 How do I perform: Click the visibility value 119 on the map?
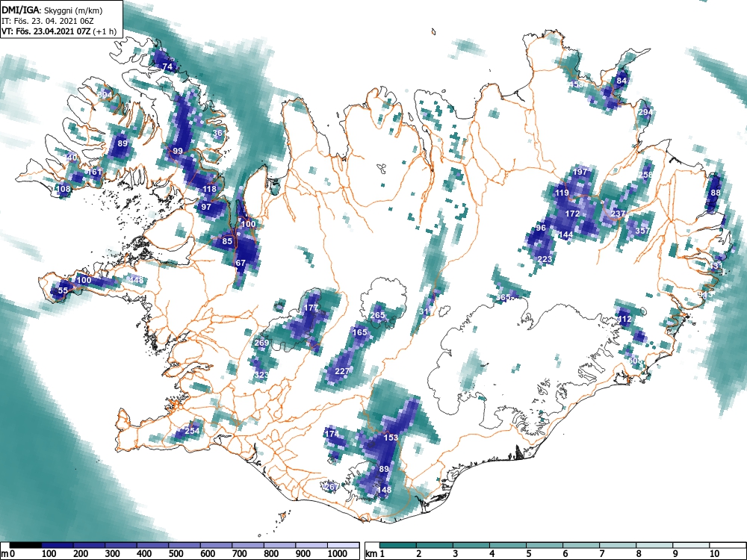(562, 193)
